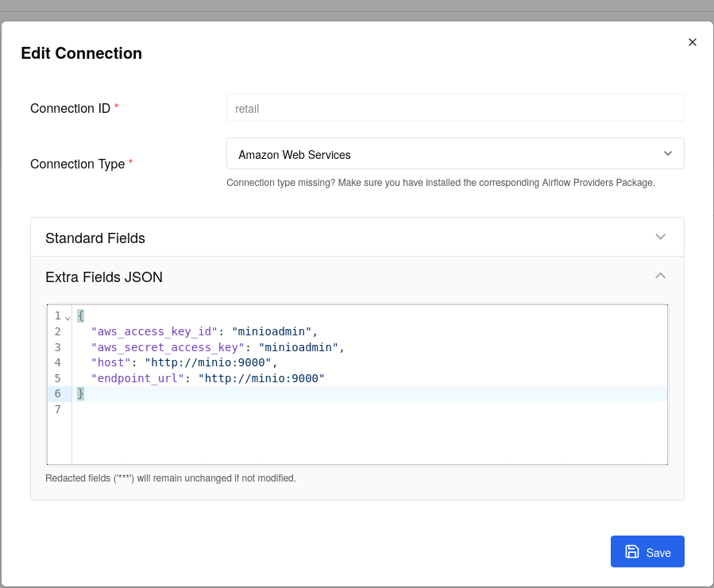Click the Redacted fields help note

tap(171, 478)
